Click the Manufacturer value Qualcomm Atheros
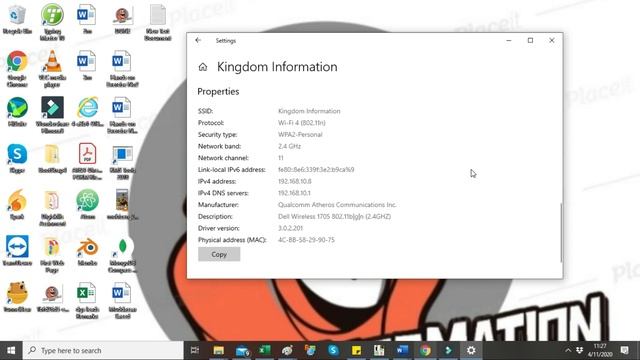Image resolution: width=640 pixels, height=360 pixels. click(x=337, y=205)
